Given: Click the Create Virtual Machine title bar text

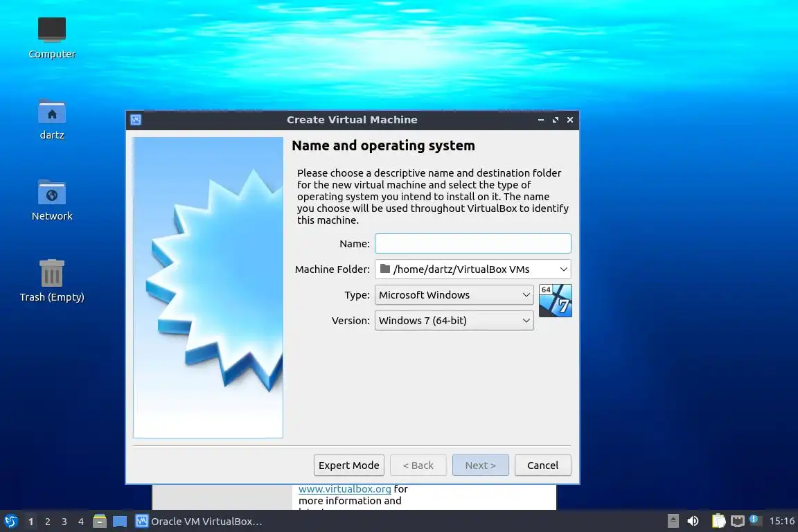Looking at the screenshot, I should pyautogui.click(x=352, y=120).
